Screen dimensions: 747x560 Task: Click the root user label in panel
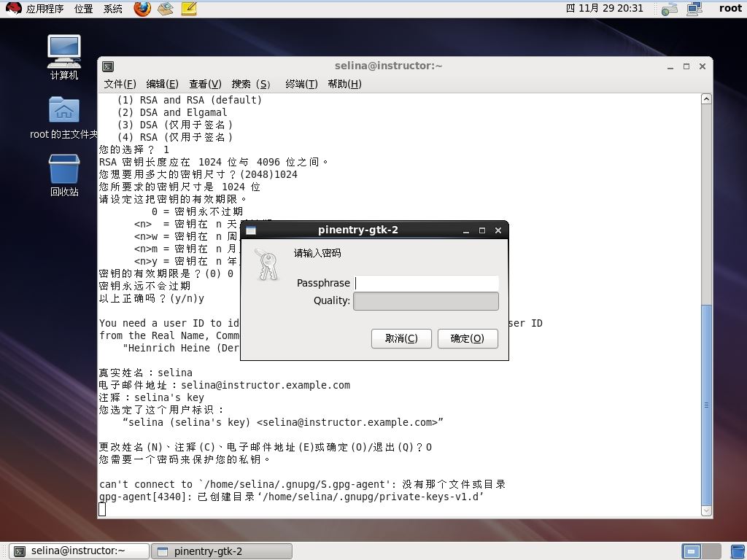click(x=729, y=8)
